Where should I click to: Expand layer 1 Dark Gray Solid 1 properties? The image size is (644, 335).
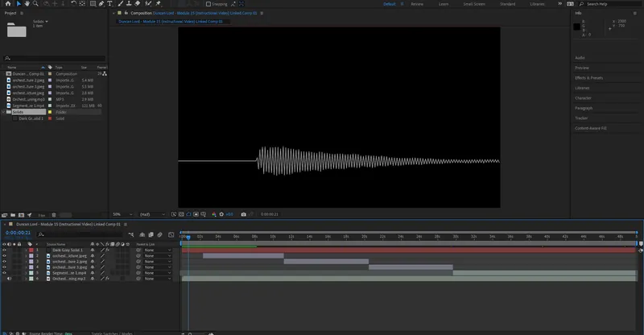[x=27, y=250]
